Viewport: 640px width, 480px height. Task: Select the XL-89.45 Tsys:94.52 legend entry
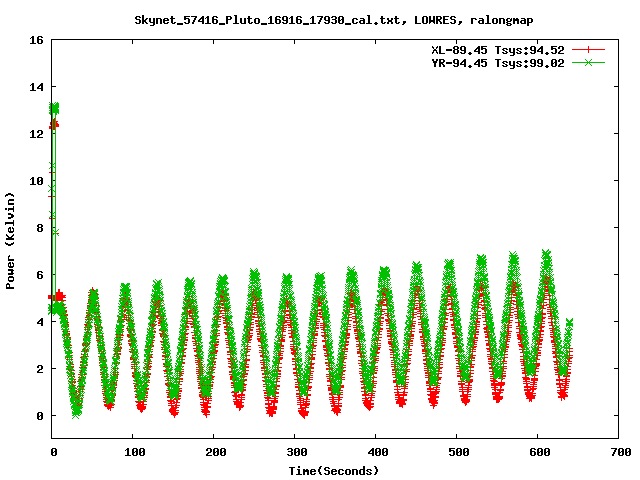[498, 50]
